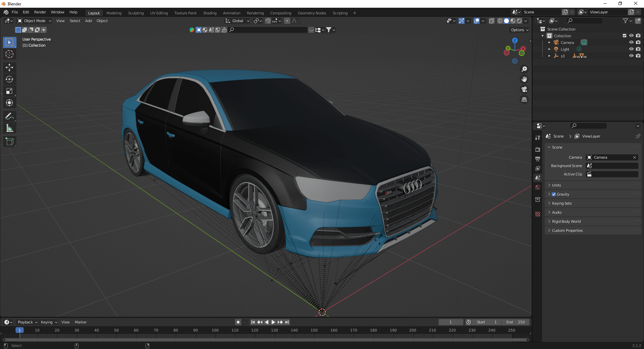Toggle the Gravity checkbox
Screen dimensions: 644x349
(554, 194)
